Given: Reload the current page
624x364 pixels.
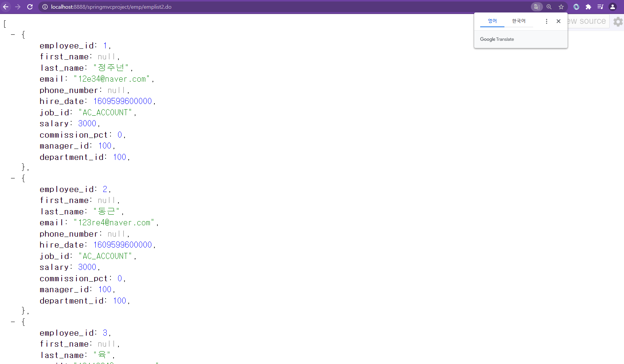Looking at the screenshot, I should pos(30,7).
